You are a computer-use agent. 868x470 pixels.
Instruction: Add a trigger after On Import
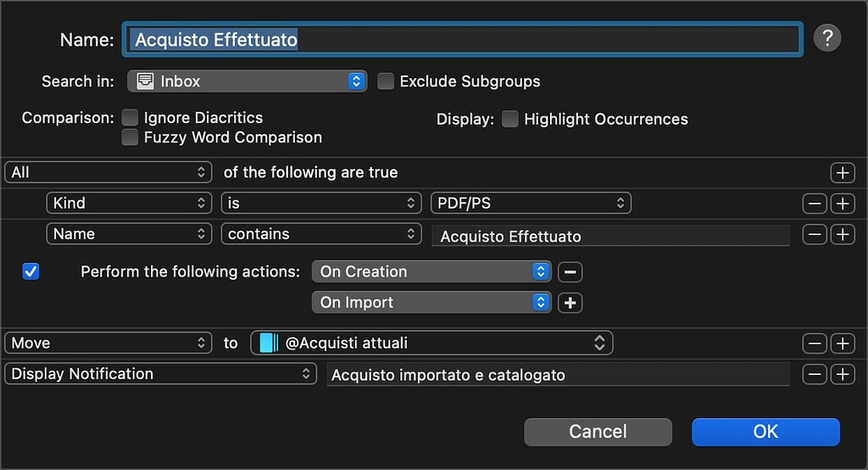(x=570, y=303)
